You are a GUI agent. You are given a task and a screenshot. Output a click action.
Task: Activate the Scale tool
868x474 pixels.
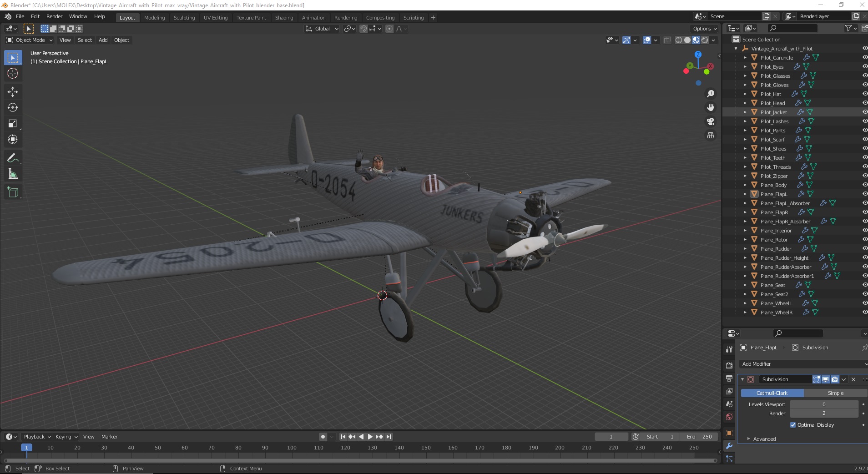(x=13, y=123)
